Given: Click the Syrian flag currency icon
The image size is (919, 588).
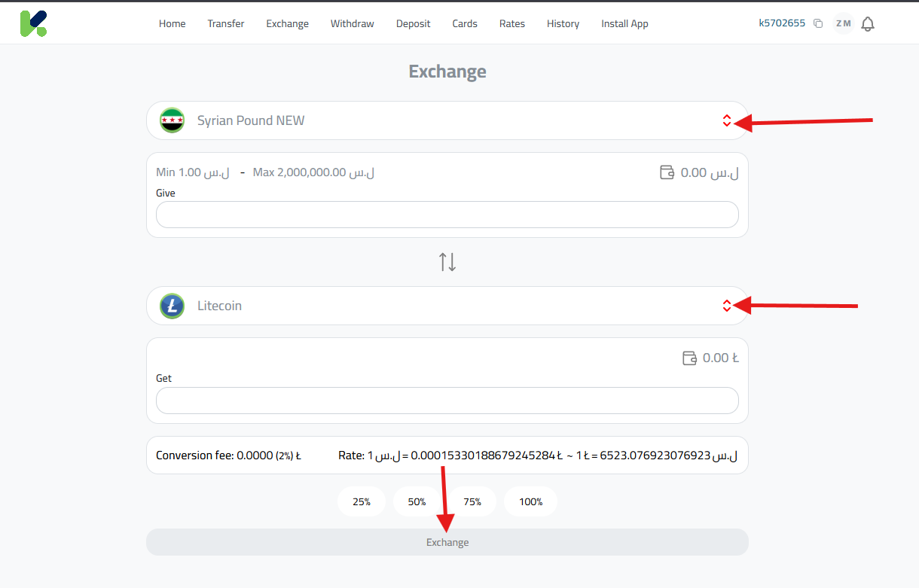Looking at the screenshot, I should click(x=172, y=120).
